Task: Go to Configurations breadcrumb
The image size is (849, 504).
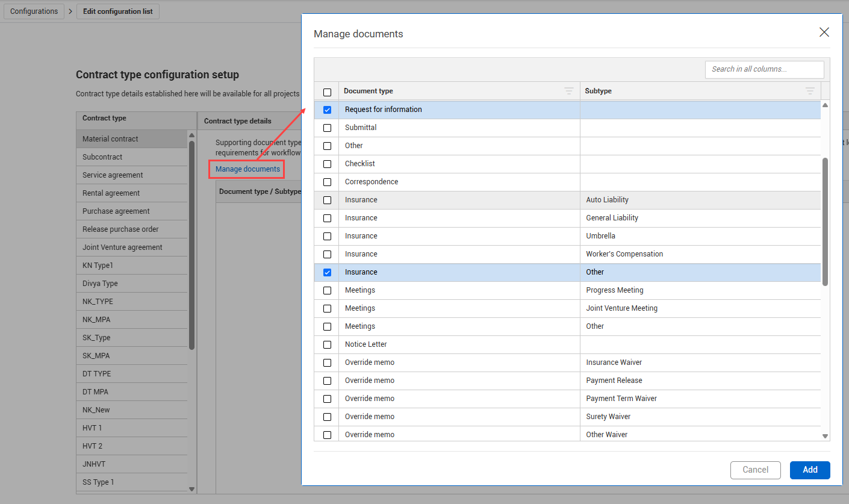Action: [x=34, y=11]
